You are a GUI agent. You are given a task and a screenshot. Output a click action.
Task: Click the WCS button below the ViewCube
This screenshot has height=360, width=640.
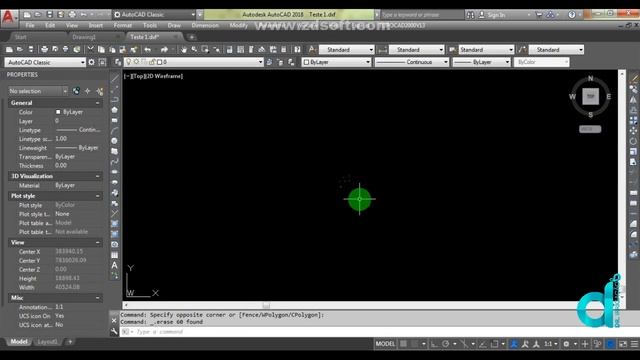click(590, 129)
